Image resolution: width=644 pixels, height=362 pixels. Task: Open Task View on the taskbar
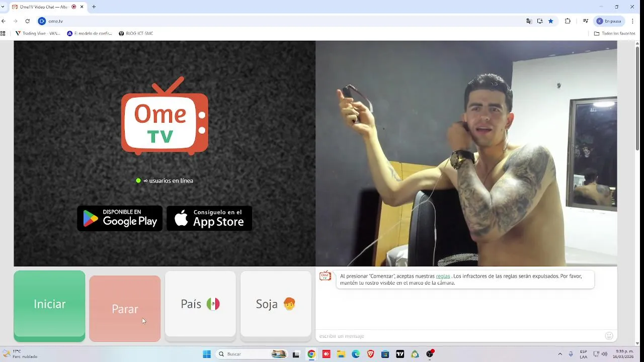click(x=296, y=354)
